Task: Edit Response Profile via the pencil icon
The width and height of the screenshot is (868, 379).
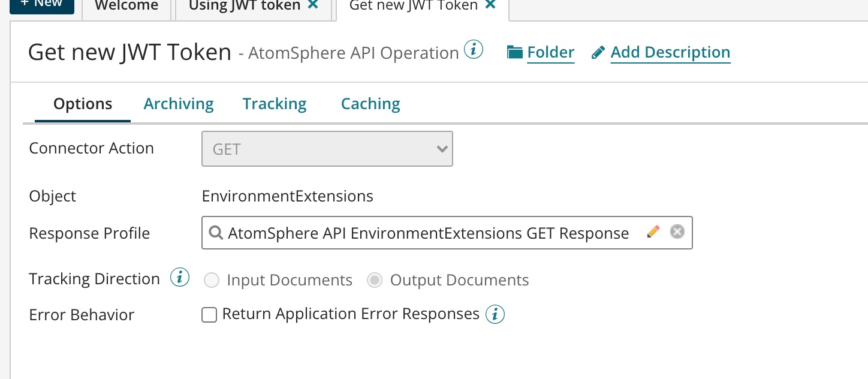Action: coord(653,231)
